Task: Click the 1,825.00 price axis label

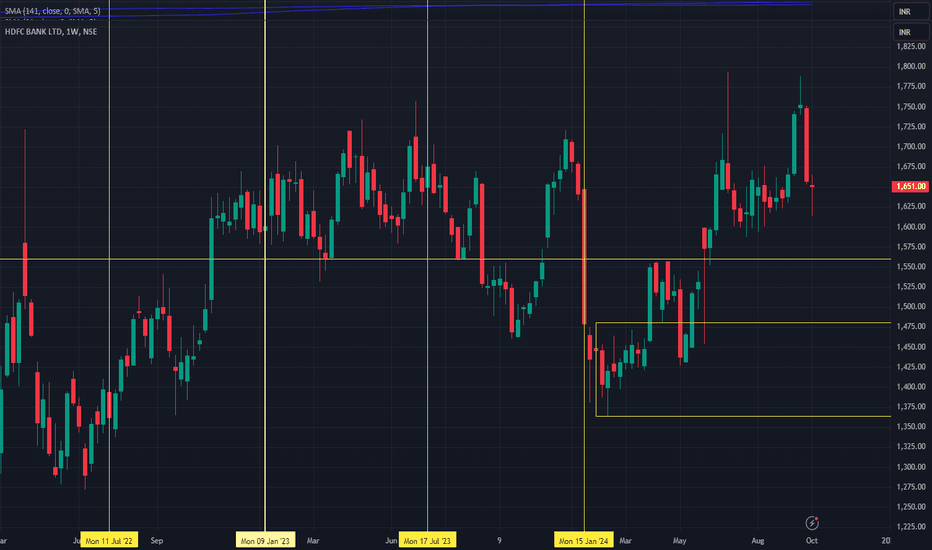Action: 911,46
